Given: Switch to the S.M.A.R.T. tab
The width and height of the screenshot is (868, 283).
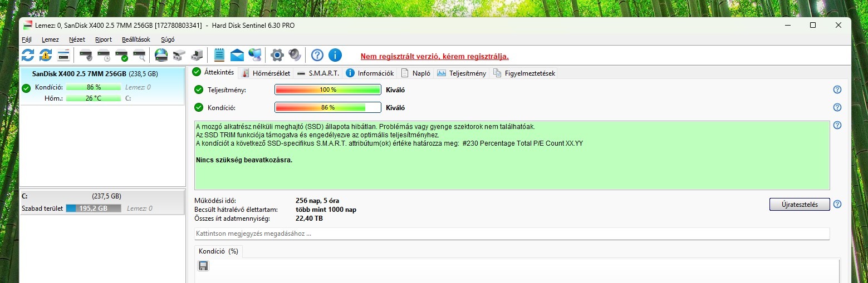Looking at the screenshot, I should pyautogui.click(x=318, y=73).
